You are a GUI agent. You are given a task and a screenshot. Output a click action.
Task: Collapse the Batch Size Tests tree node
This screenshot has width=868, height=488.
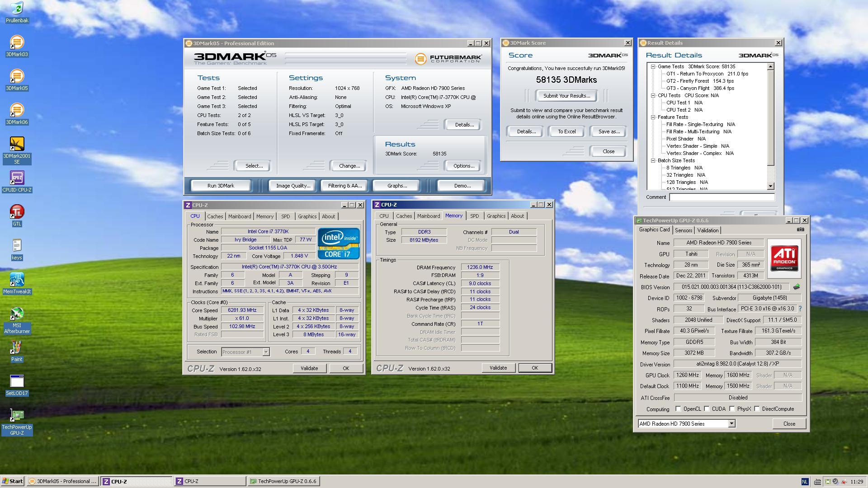(653, 160)
